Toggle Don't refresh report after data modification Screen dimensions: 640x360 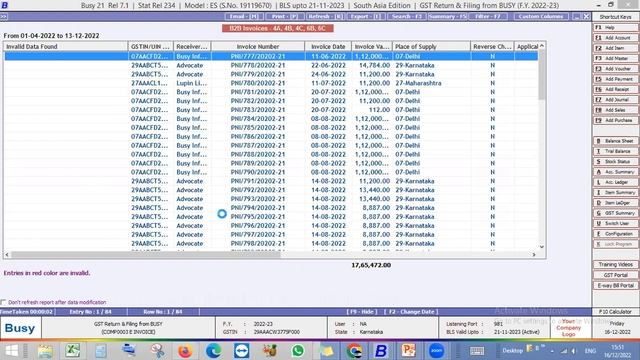4,302
